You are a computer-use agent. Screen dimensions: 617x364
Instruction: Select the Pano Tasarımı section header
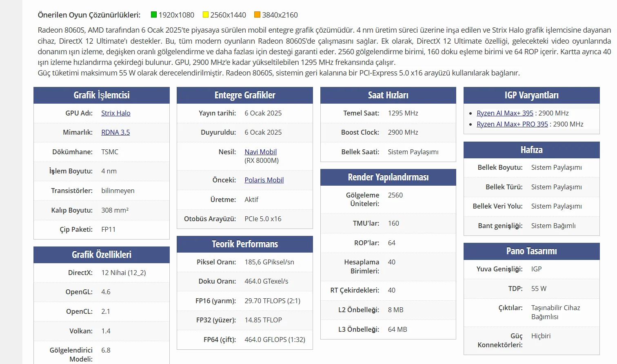[x=532, y=251]
